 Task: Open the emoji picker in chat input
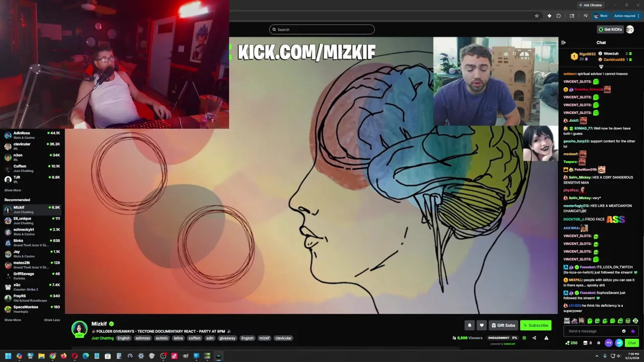pyautogui.click(x=624, y=331)
